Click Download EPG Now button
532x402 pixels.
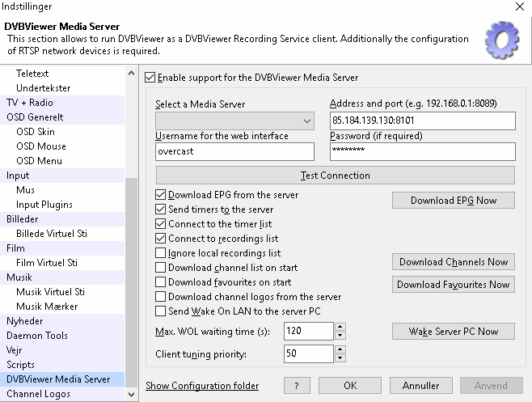pyautogui.click(x=454, y=201)
